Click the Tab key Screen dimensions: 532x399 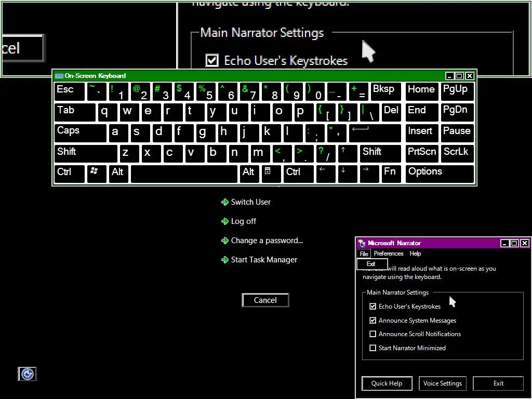(x=75, y=113)
